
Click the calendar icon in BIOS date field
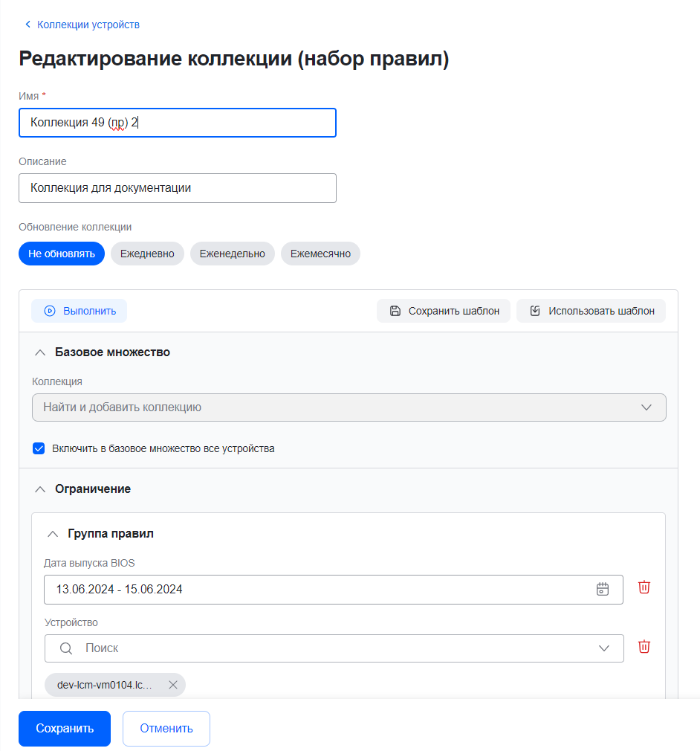click(603, 589)
